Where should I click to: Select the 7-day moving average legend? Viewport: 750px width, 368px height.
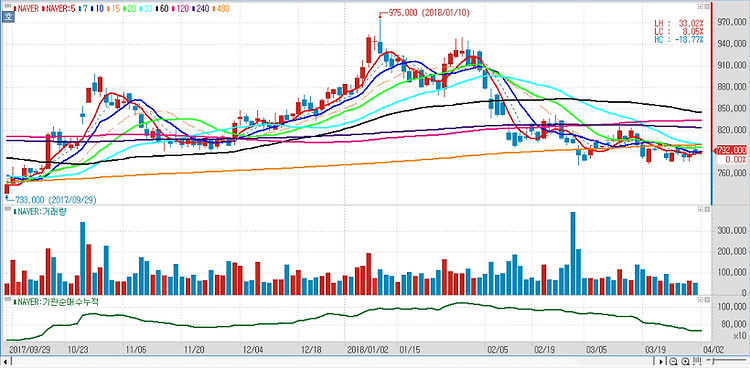click(x=83, y=9)
